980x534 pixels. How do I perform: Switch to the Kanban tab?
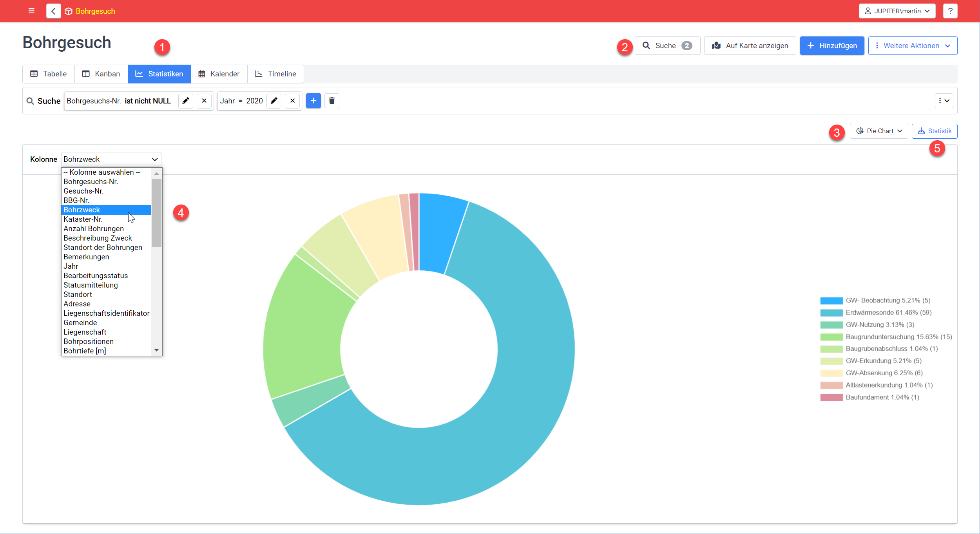point(101,74)
